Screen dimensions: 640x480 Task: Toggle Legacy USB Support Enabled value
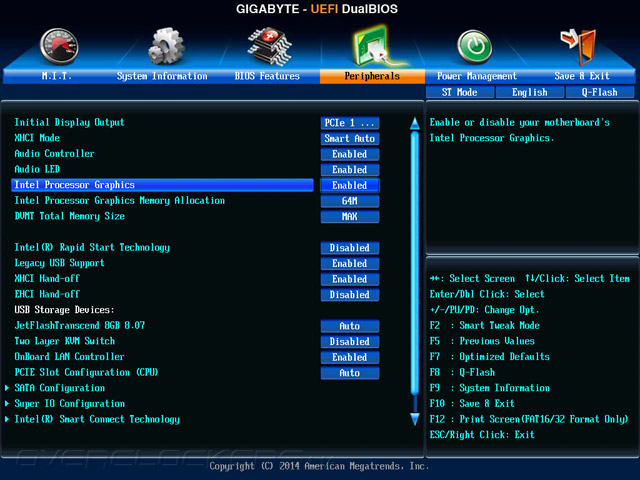point(350,263)
